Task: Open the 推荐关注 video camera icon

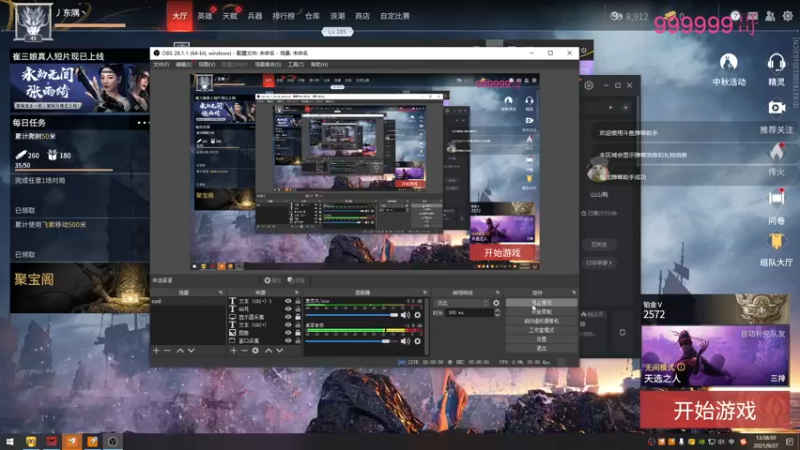Action: [776, 108]
